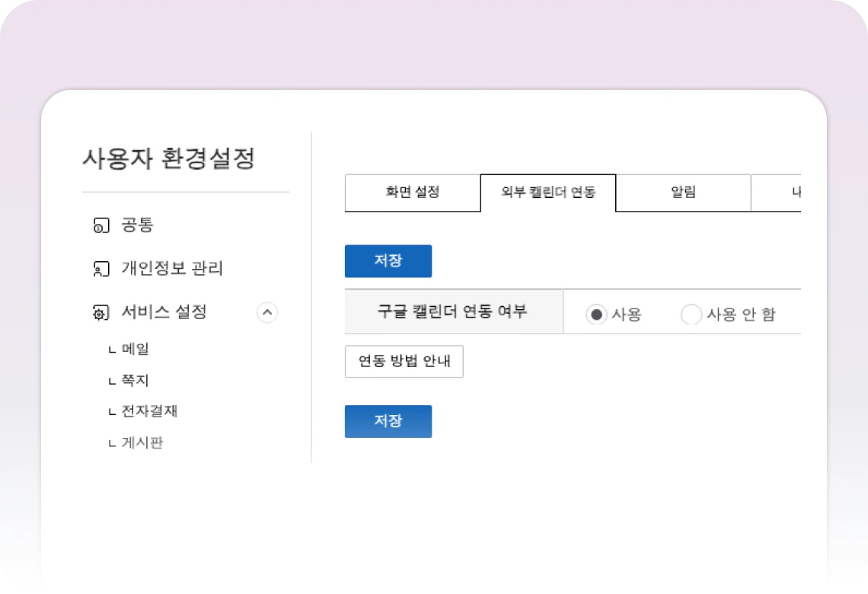Collapse the 서비스 설정 section chevron

coord(267,312)
